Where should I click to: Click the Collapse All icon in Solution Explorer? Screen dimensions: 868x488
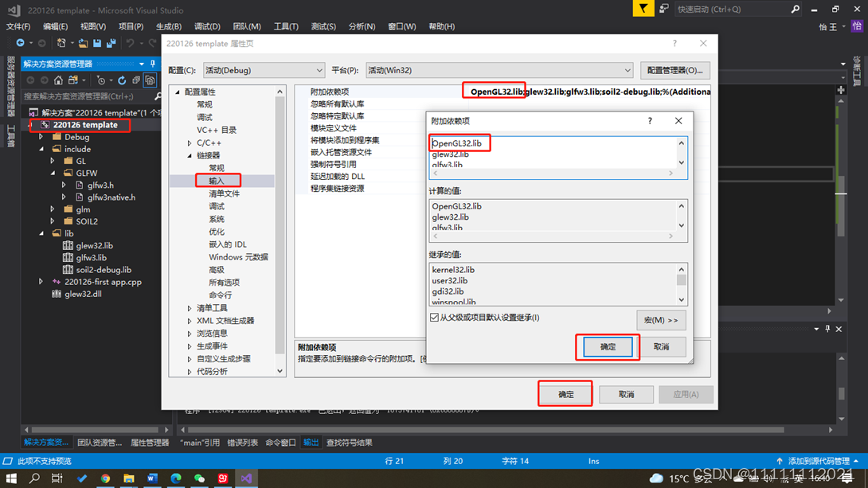tap(136, 80)
